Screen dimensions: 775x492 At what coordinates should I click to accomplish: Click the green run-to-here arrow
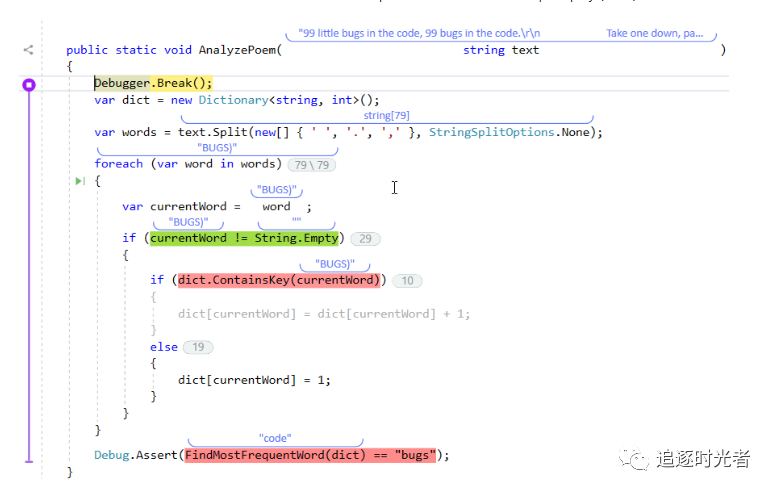coord(80,181)
